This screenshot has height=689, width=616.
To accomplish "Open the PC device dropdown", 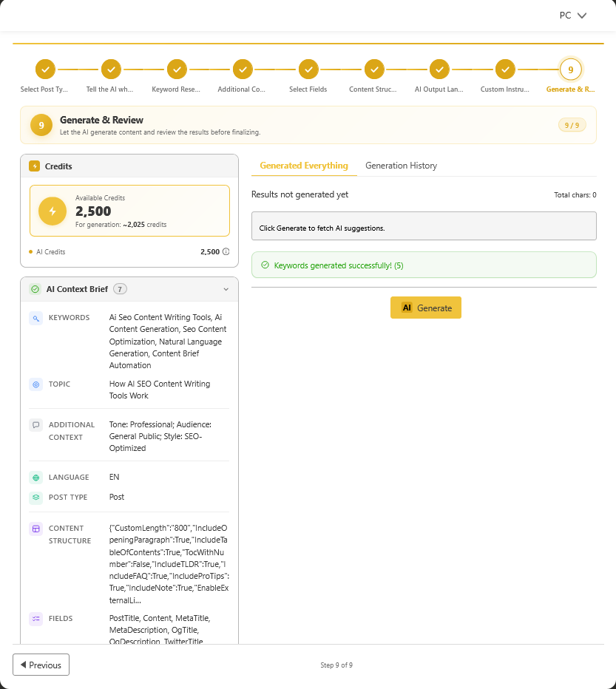I will 572,15.
